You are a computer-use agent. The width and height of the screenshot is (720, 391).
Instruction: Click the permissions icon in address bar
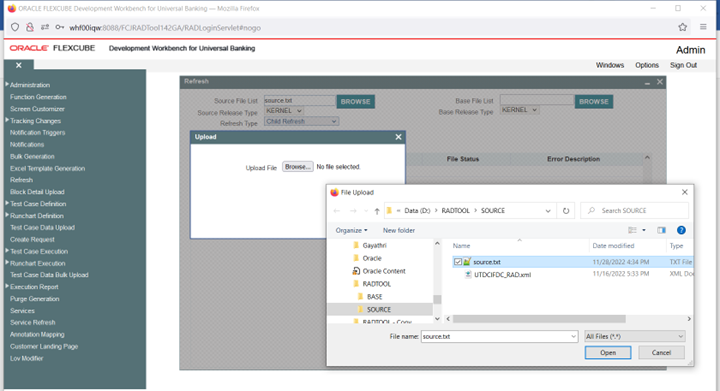coord(45,28)
